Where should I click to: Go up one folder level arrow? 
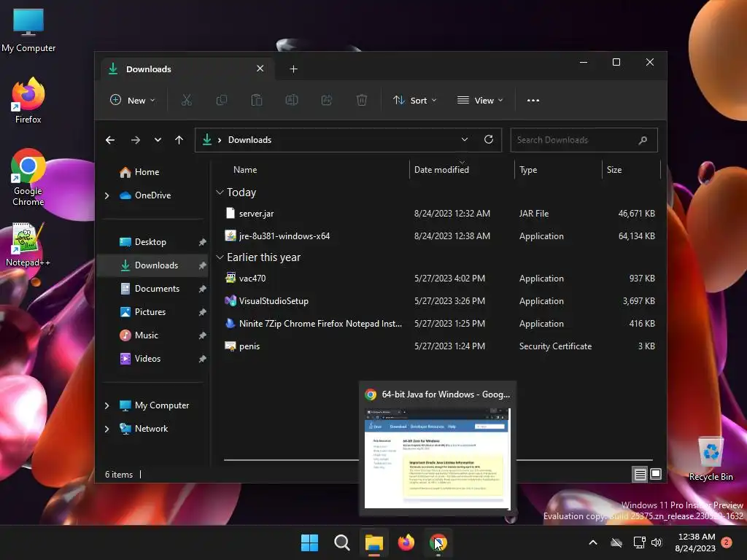179,140
